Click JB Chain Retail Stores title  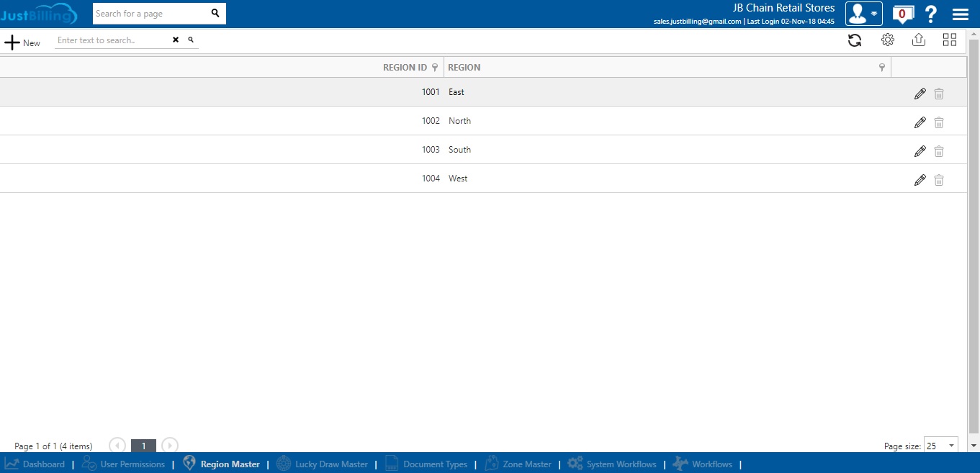pyautogui.click(x=783, y=8)
